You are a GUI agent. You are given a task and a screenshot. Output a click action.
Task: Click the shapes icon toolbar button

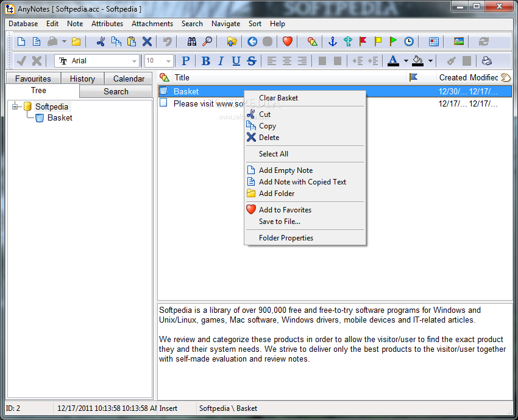pos(312,41)
